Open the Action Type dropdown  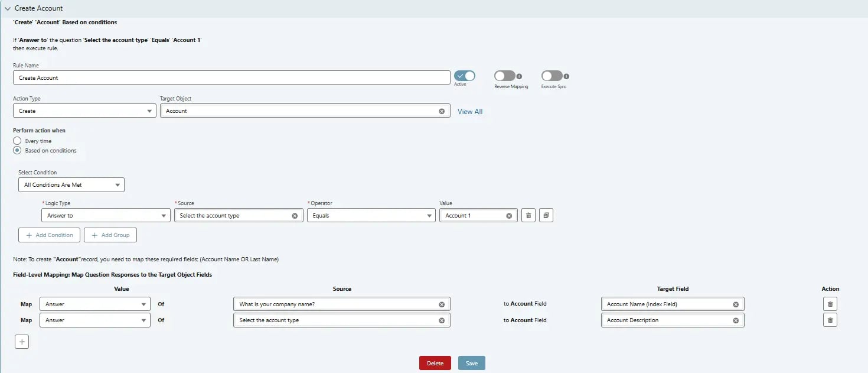point(84,111)
